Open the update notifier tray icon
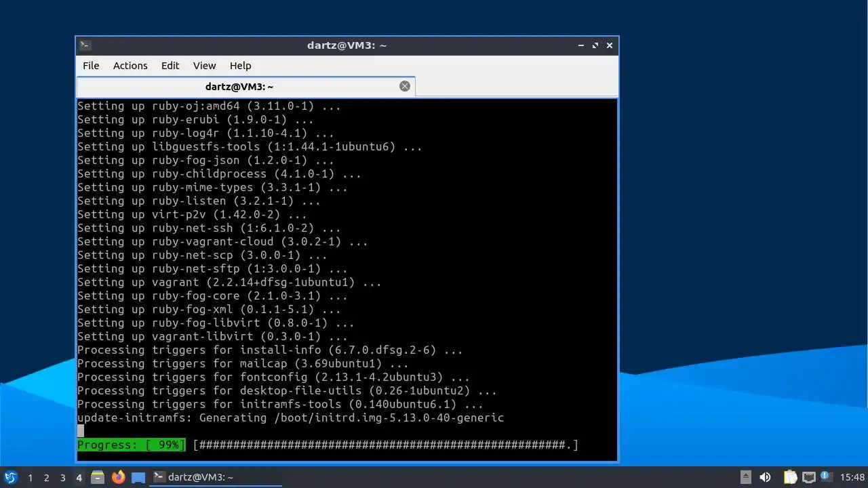The height and width of the screenshot is (488, 868). click(x=825, y=476)
